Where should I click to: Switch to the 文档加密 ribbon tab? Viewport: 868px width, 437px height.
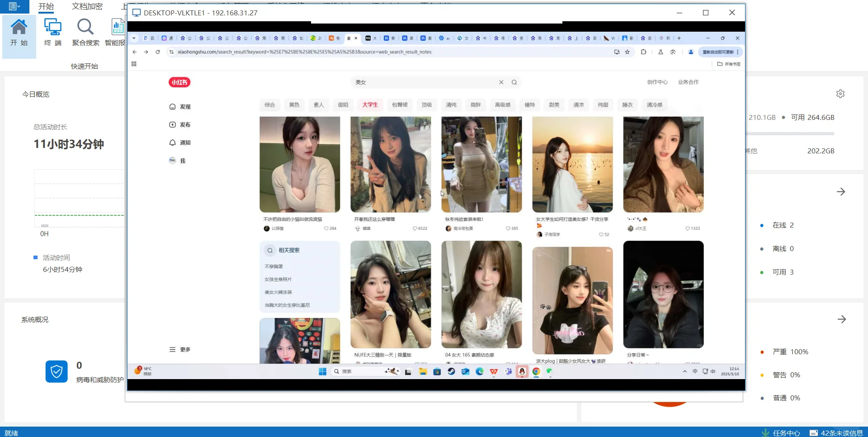point(87,6)
